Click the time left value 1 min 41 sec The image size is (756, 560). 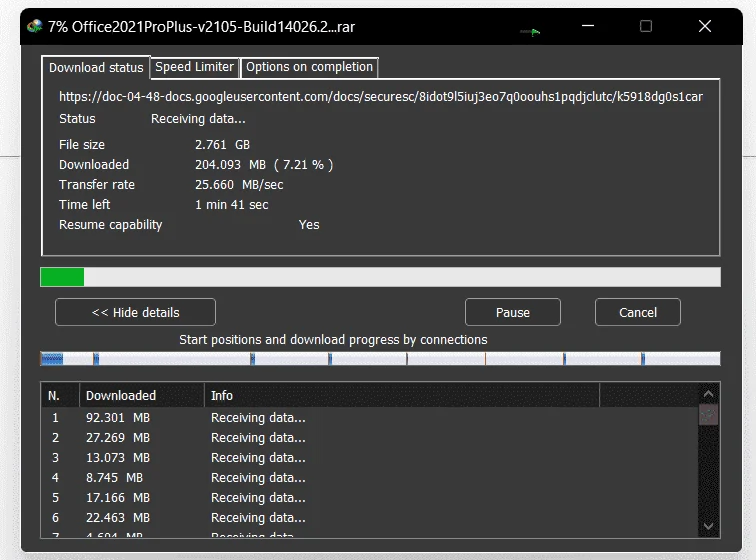coord(231,205)
